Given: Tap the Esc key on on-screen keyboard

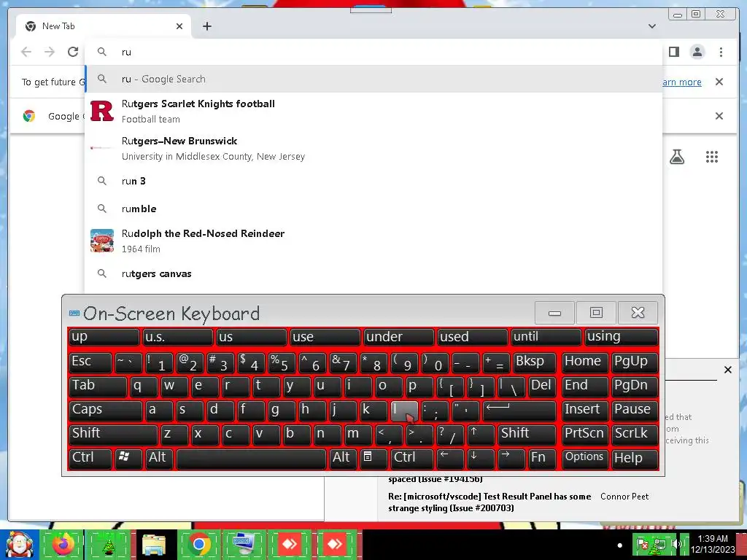Looking at the screenshot, I should (x=90, y=362).
